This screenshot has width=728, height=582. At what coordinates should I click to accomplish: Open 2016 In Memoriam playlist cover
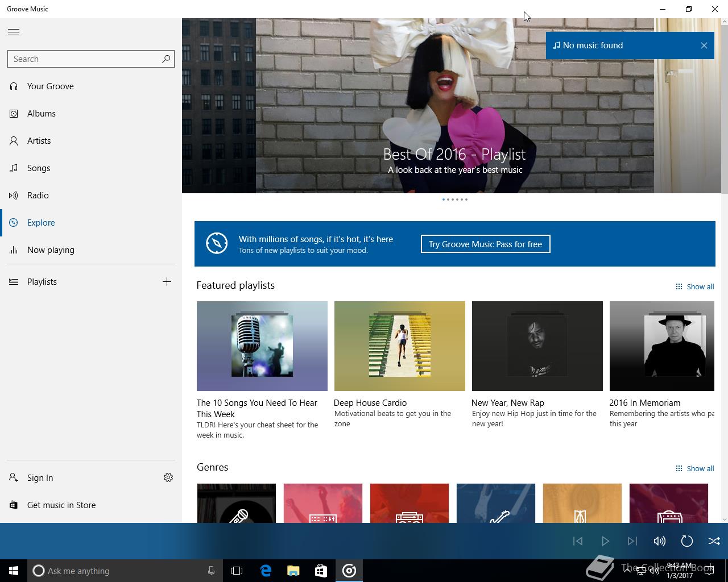[x=662, y=346]
